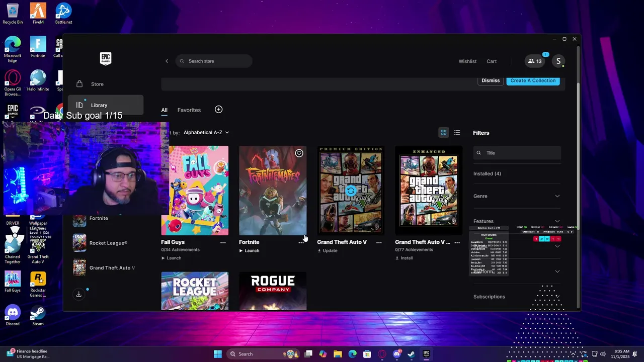Expand the Genre filter
The width and height of the screenshot is (644, 362).
[517, 196]
